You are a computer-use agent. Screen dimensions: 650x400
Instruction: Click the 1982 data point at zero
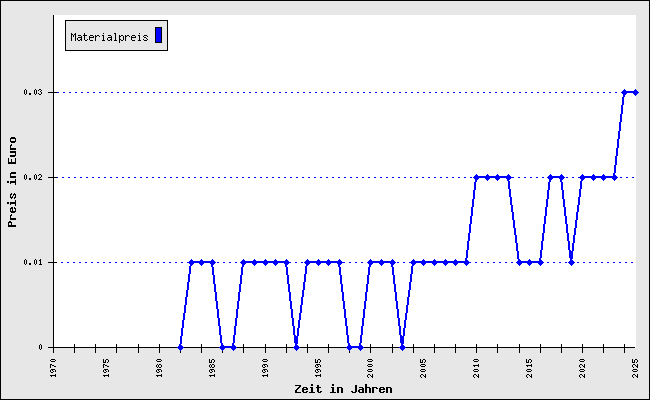coord(180,347)
